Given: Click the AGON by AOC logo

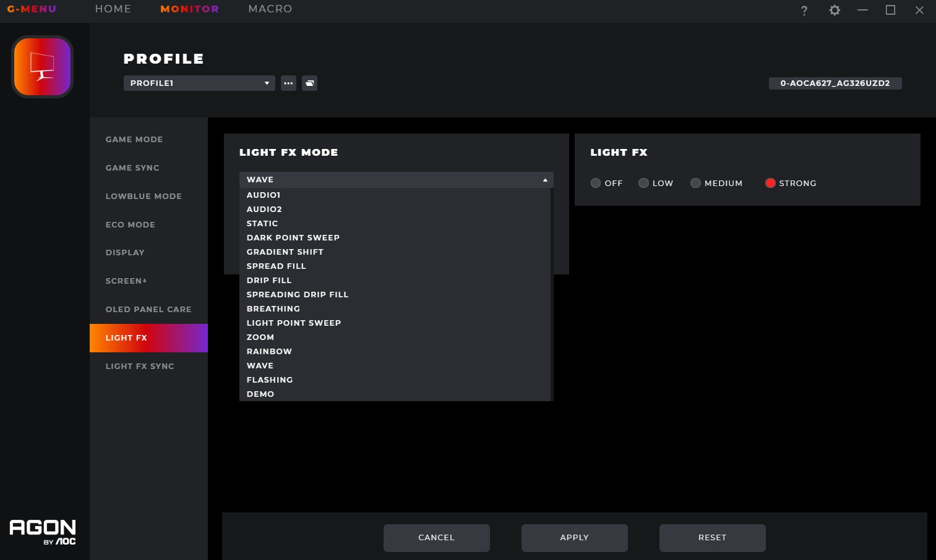Looking at the screenshot, I should (43, 532).
